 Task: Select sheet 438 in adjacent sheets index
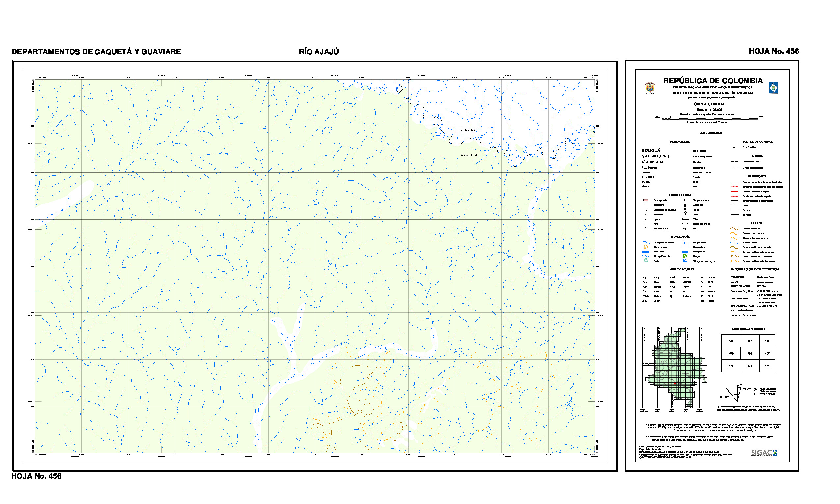click(x=767, y=341)
